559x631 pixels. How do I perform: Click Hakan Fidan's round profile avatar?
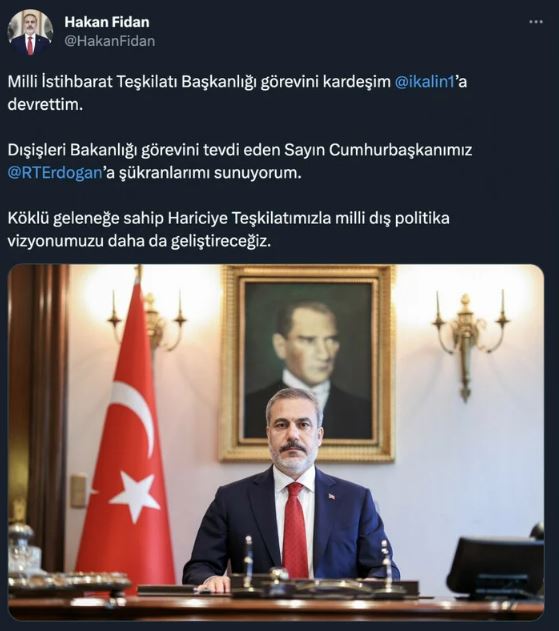tap(30, 32)
